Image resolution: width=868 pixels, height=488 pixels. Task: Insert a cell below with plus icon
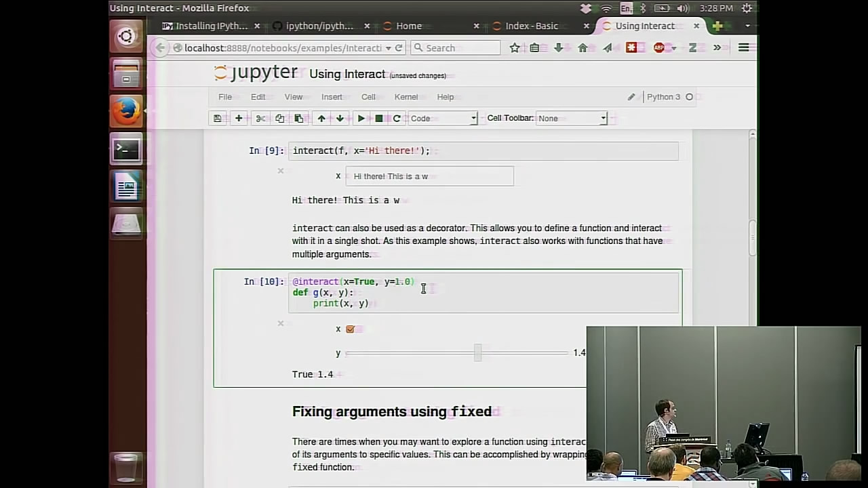(x=239, y=119)
